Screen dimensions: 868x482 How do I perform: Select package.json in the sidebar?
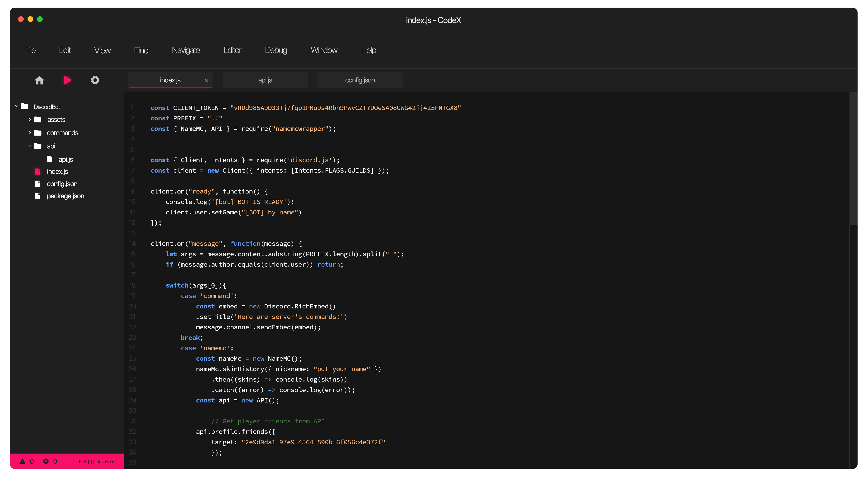65,196
